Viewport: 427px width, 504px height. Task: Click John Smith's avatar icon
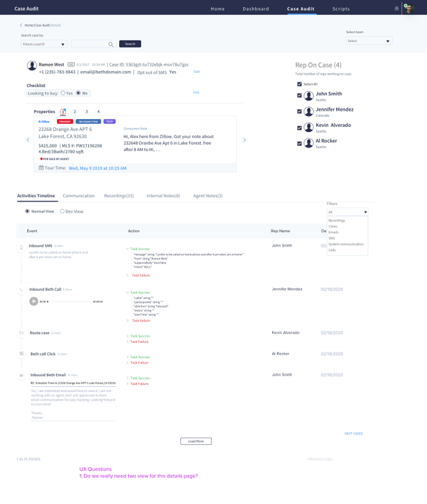(308, 96)
